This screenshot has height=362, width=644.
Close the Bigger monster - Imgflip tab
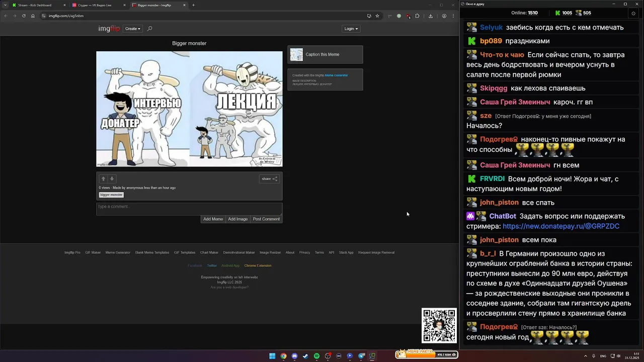click(x=184, y=5)
